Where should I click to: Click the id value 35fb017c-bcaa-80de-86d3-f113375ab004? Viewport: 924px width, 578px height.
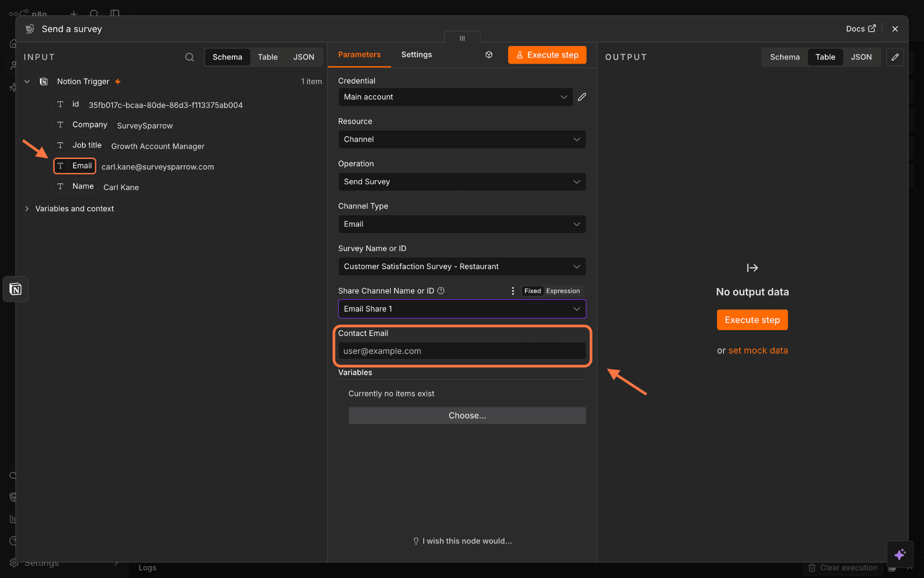[x=166, y=105]
